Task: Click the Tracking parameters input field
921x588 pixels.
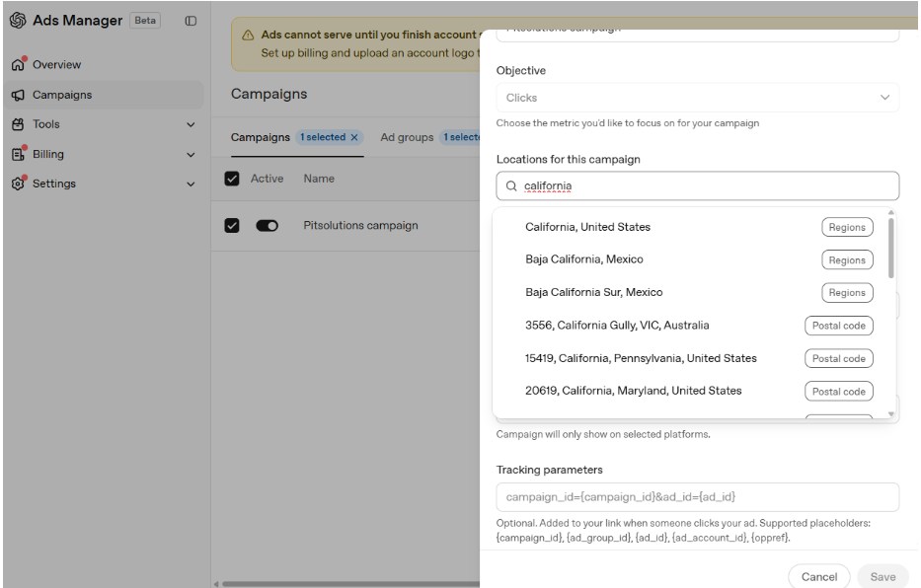Action: click(697, 497)
